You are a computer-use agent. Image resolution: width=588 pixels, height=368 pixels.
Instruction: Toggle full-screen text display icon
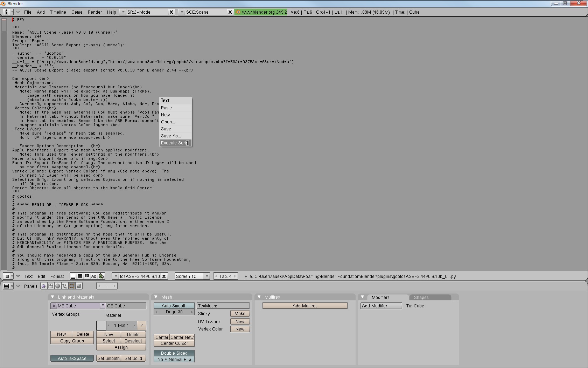pyautogui.click(x=73, y=276)
